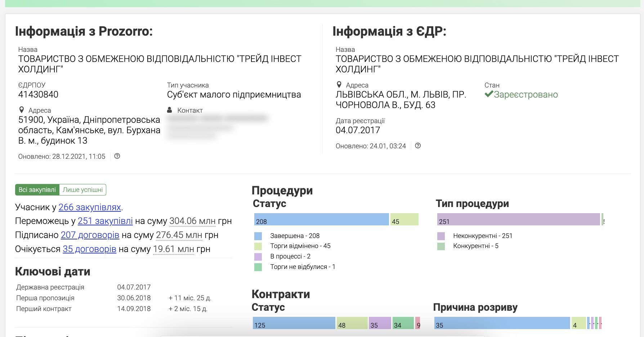
Task: Click the 125 contracts status bar segment
Action: click(x=294, y=323)
